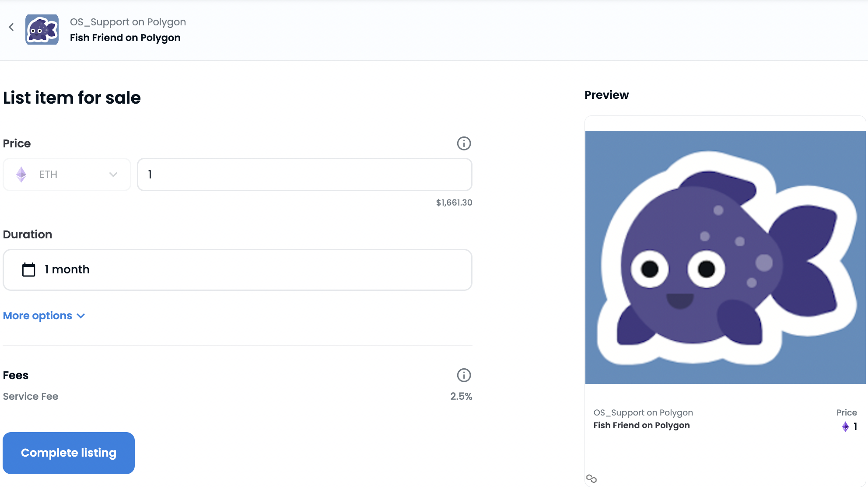Click the ETH price value in the preview card
The width and height of the screenshot is (868, 489).
[849, 426]
